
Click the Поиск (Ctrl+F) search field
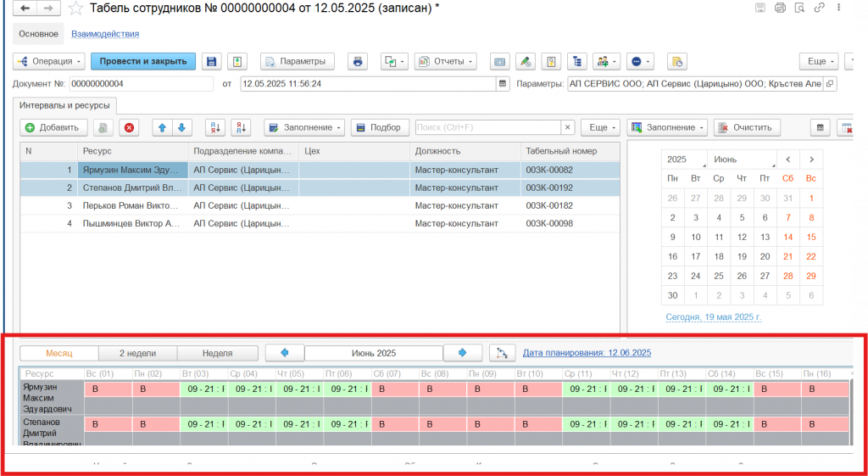487,127
